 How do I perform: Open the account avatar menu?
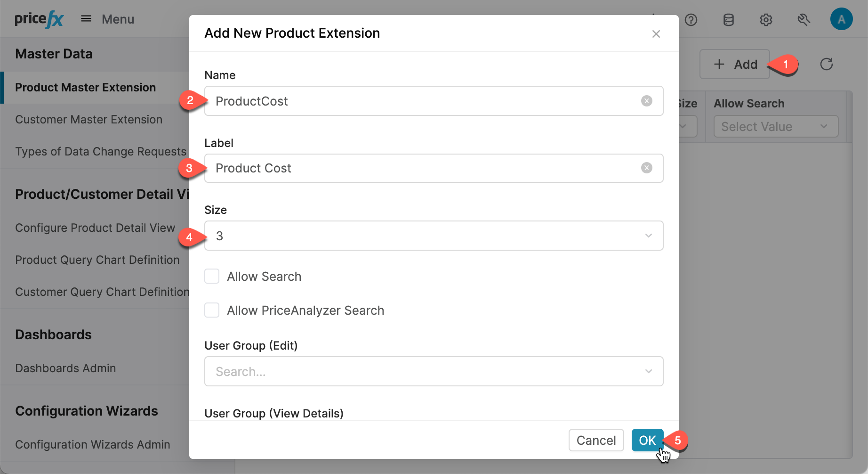(x=842, y=19)
